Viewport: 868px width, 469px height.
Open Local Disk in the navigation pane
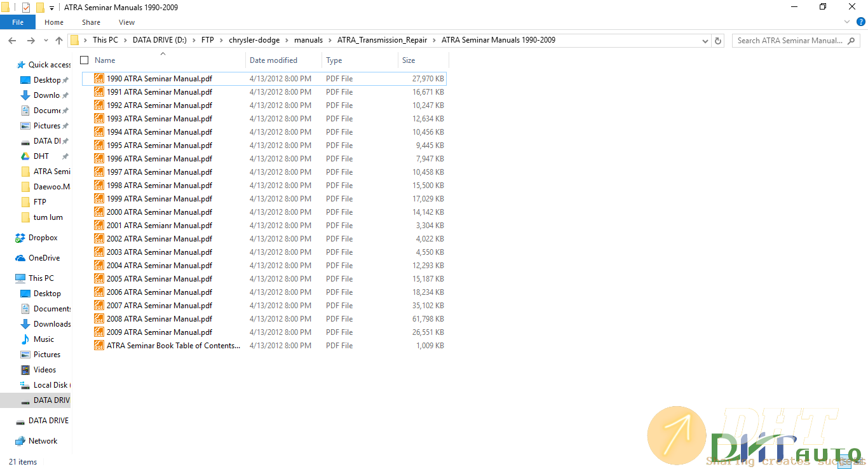(x=45, y=385)
